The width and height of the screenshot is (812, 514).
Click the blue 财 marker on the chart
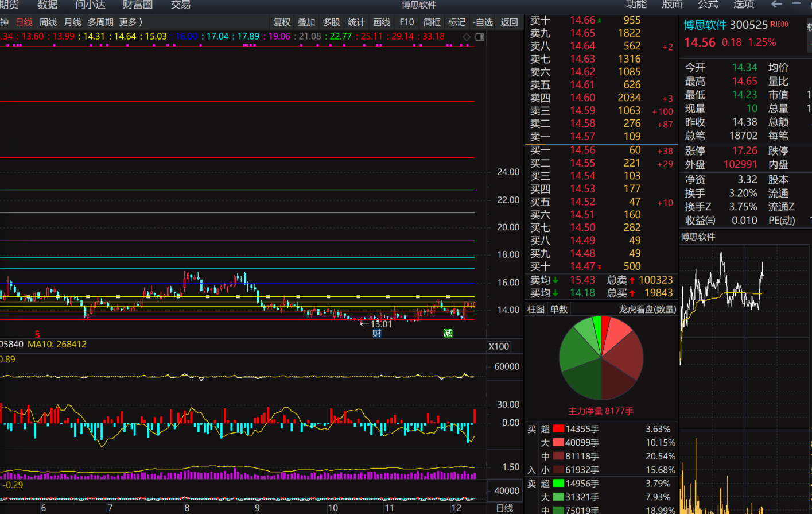point(377,334)
